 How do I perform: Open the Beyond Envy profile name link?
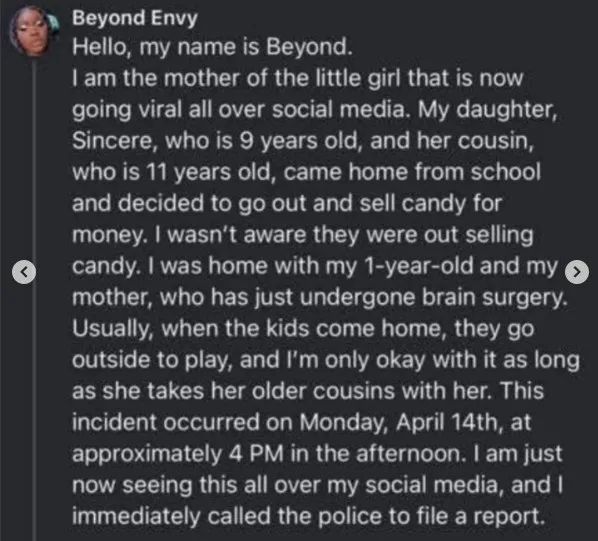point(135,18)
